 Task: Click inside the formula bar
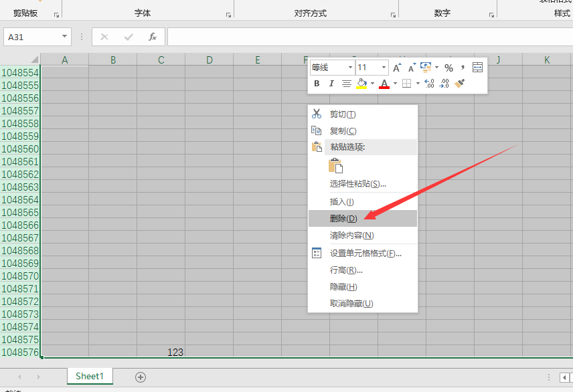point(370,37)
